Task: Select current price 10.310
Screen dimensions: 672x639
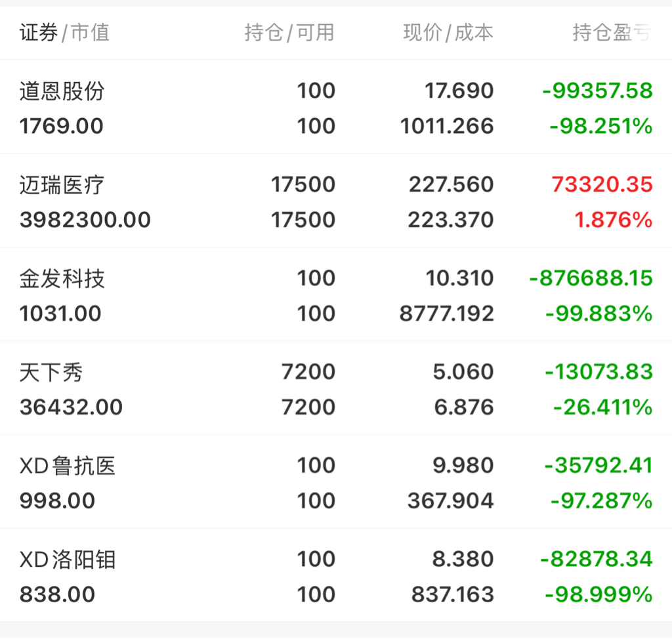Action: [x=460, y=279]
